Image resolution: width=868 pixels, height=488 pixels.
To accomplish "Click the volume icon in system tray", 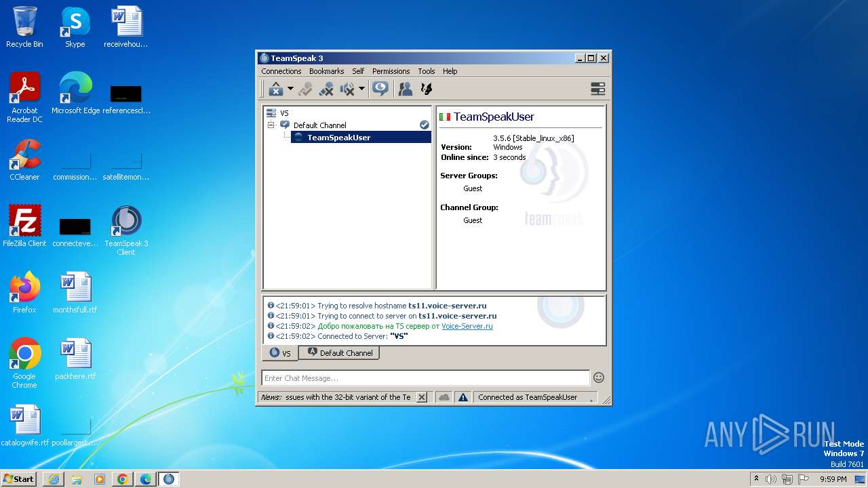I will 771,479.
